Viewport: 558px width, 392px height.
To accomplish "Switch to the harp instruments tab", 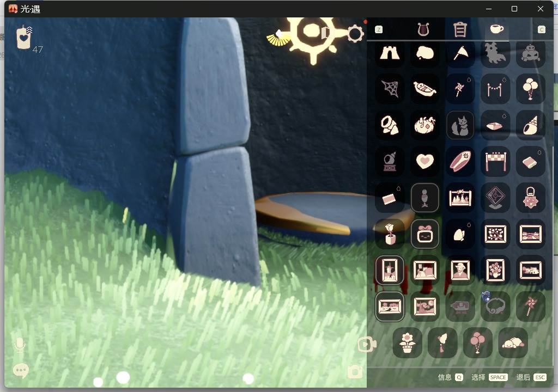I will [423, 29].
